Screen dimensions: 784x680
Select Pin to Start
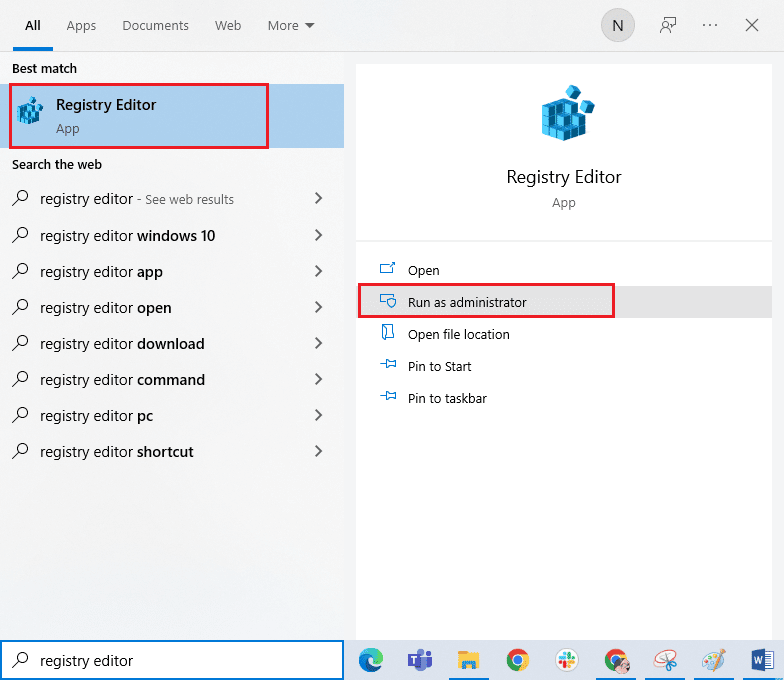(564, 366)
